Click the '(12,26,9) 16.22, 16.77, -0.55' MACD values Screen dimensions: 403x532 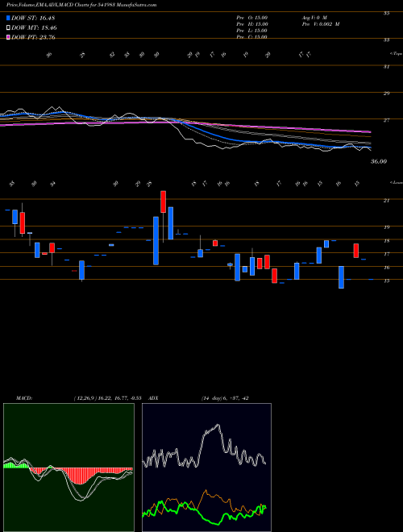(x=107, y=398)
